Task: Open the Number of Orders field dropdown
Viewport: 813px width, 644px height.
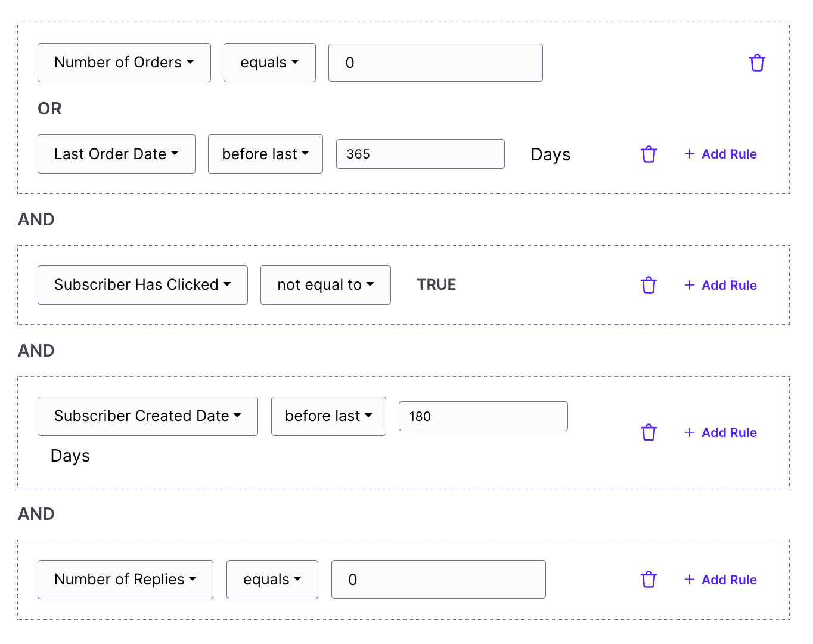Action: click(123, 62)
